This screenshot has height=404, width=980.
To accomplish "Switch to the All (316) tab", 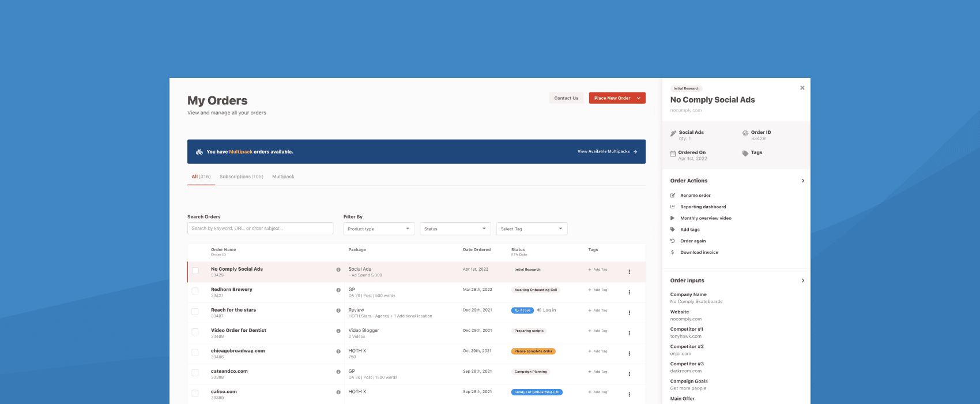I will [201, 177].
